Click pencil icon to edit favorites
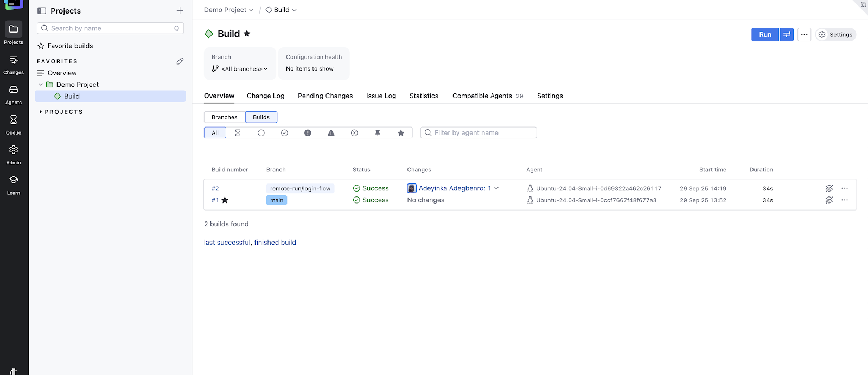This screenshot has height=375, width=868. (x=180, y=61)
